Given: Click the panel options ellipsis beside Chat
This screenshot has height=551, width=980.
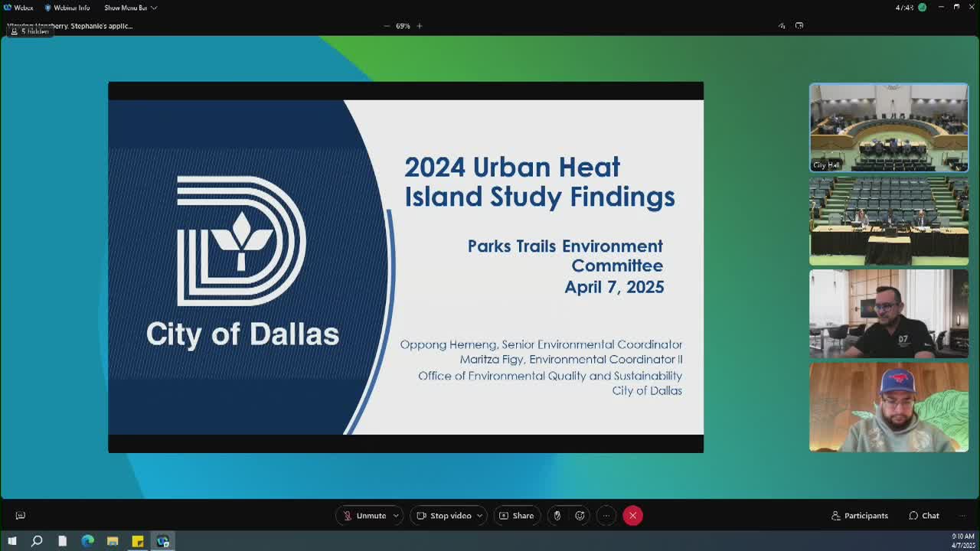Looking at the screenshot, I should [x=962, y=515].
